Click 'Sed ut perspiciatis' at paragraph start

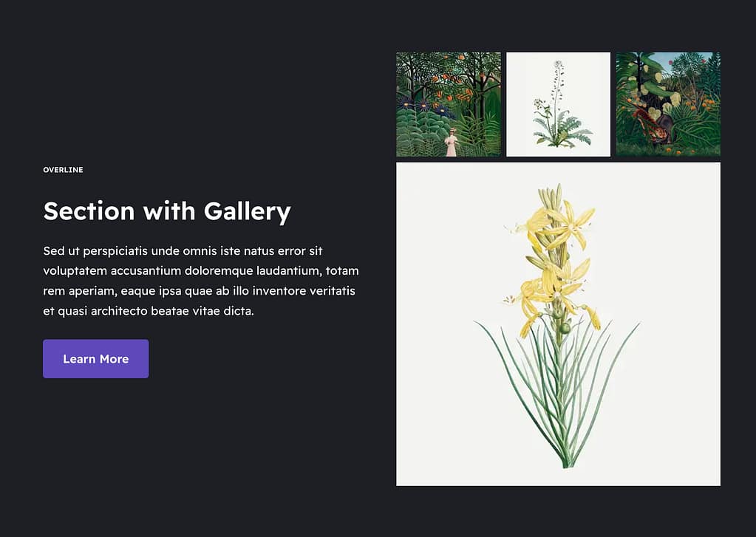coord(96,251)
